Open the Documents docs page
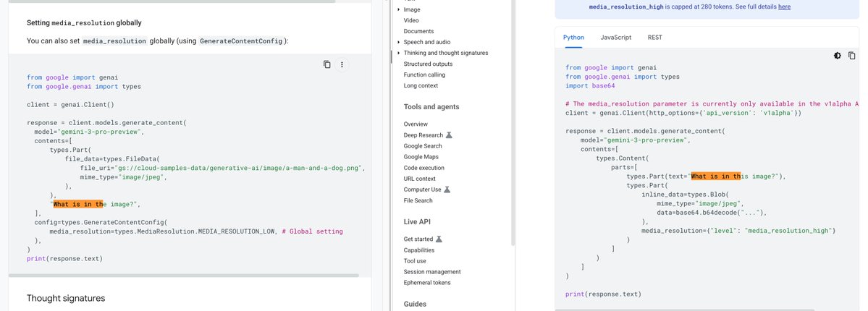Viewport: 868px width, 311px height. (418, 32)
